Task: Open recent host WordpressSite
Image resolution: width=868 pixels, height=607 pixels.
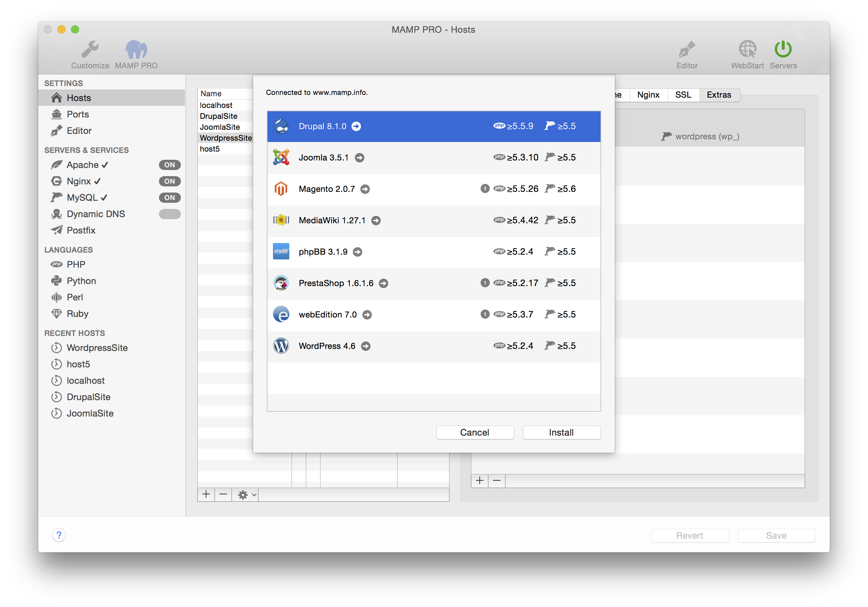Action: click(x=97, y=348)
